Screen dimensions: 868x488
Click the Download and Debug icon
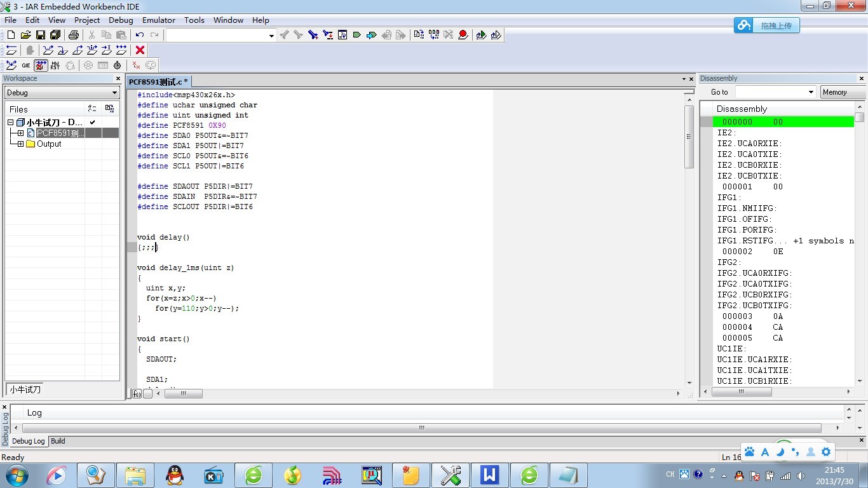coord(481,35)
